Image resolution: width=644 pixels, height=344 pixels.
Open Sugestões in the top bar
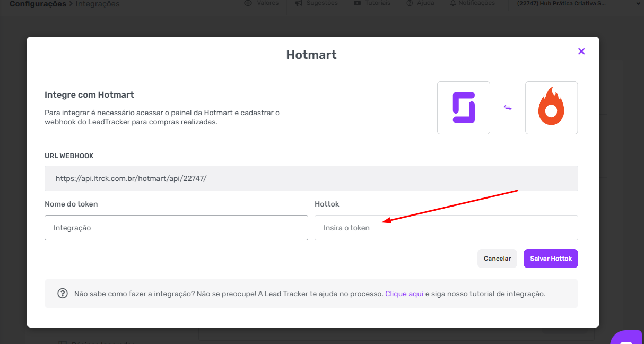pyautogui.click(x=317, y=3)
